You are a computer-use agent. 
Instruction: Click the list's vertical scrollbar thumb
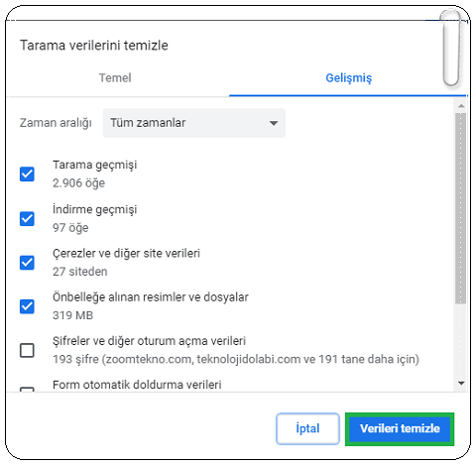[460, 208]
